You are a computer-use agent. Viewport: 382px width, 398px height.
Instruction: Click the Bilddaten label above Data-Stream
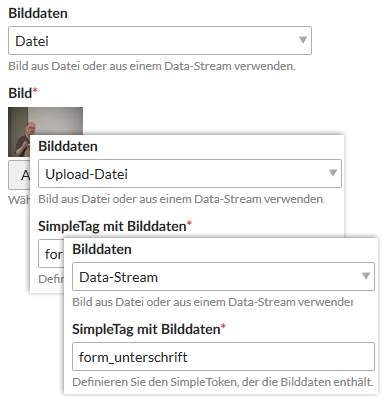pos(102,249)
